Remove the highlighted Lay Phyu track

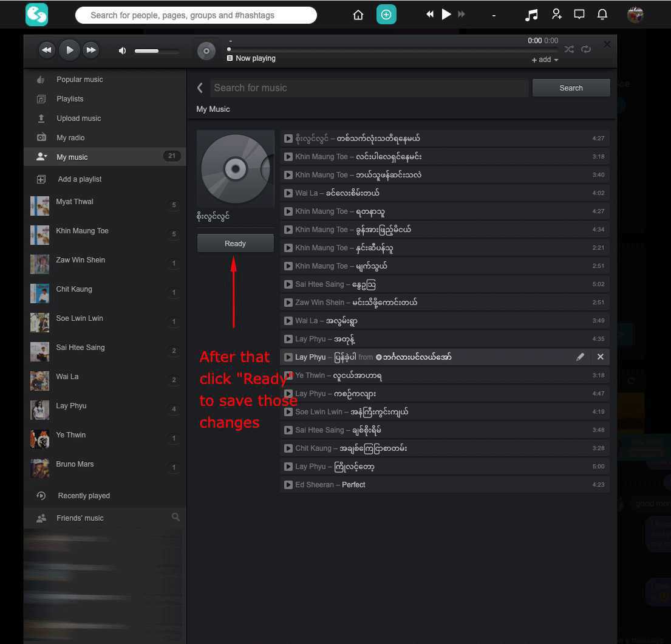pos(601,357)
